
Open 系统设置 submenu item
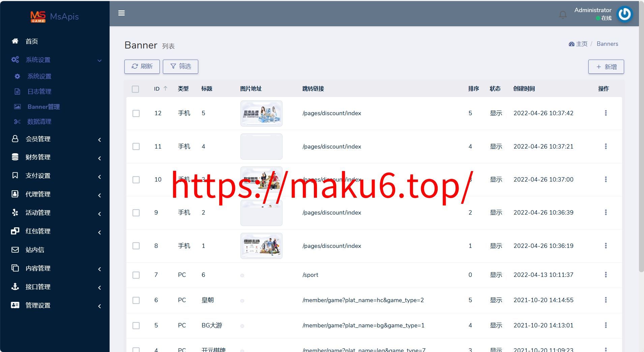pyautogui.click(x=39, y=76)
